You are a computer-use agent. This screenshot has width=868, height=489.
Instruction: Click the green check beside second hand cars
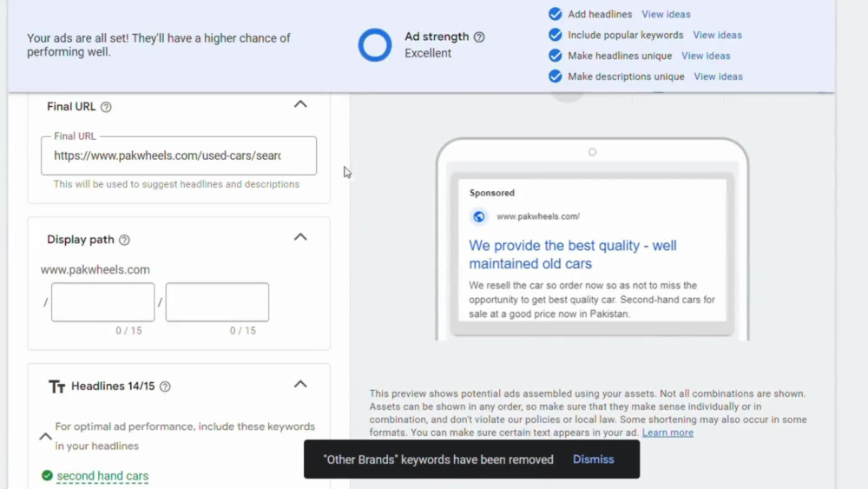coord(47,476)
